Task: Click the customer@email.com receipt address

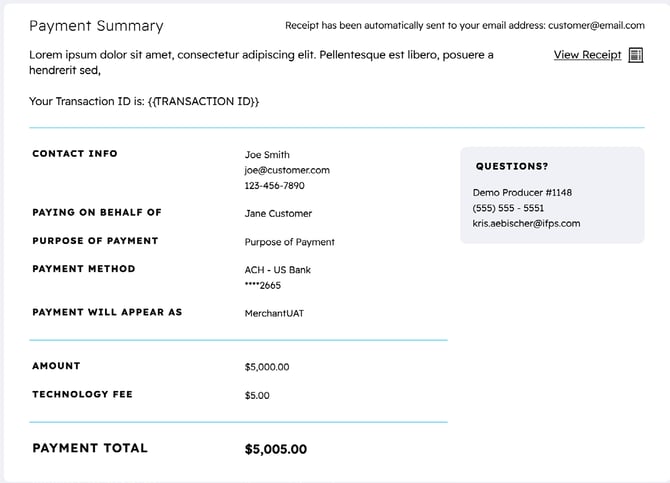Action: [x=596, y=26]
